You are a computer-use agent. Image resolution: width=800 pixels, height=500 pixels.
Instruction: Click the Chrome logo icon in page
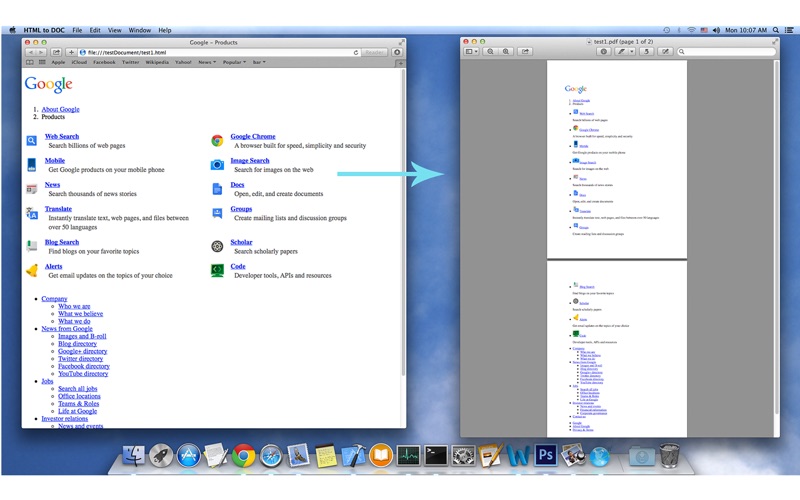pyautogui.click(x=217, y=140)
